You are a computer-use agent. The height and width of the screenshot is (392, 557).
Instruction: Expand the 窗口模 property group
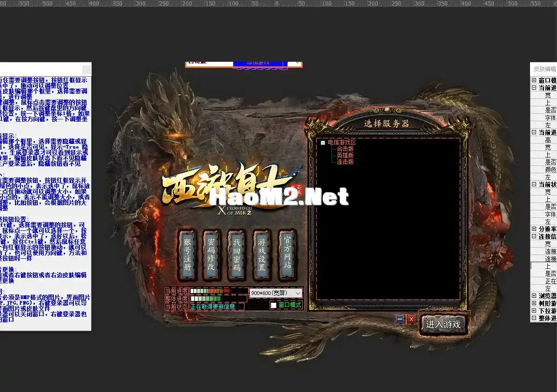pyautogui.click(x=534, y=80)
